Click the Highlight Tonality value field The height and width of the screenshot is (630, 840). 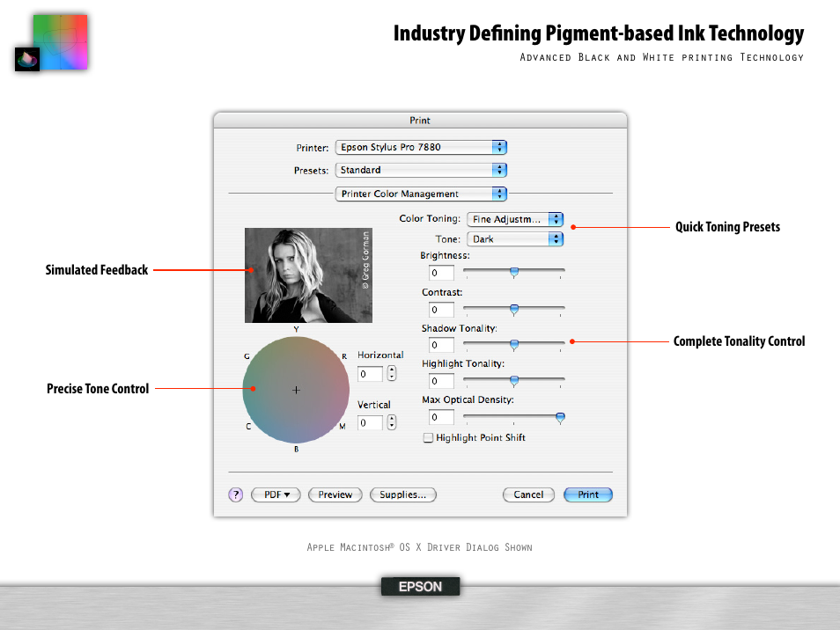(x=441, y=381)
